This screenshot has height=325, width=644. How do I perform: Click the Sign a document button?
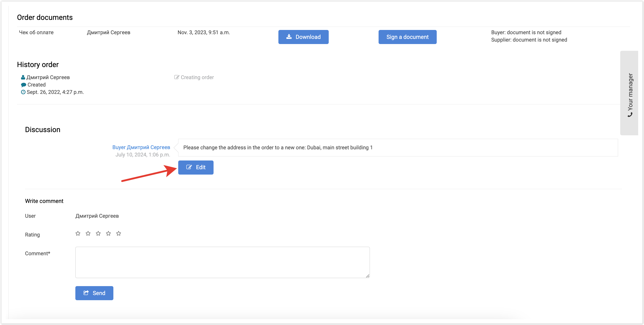[407, 37]
